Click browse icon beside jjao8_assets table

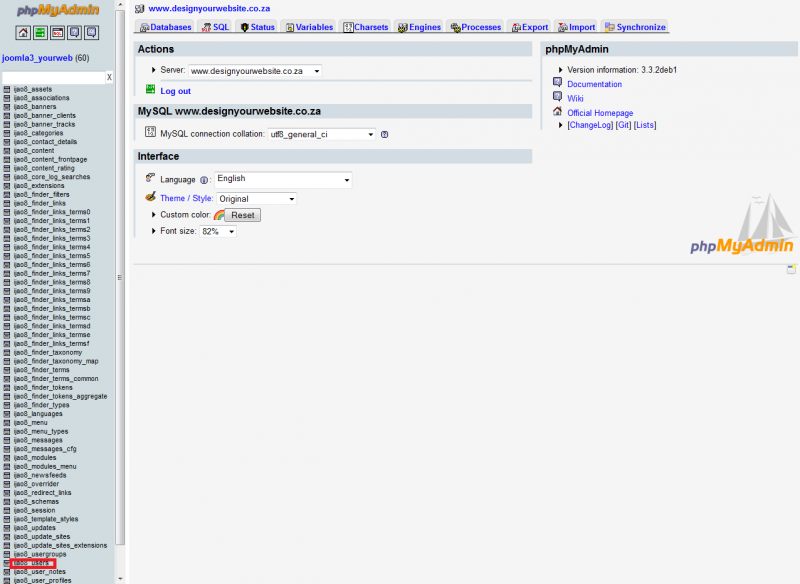point(7,89)
